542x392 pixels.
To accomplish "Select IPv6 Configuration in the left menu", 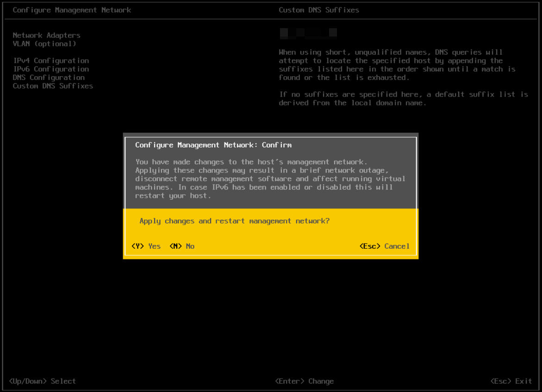I will coord(51,69).
